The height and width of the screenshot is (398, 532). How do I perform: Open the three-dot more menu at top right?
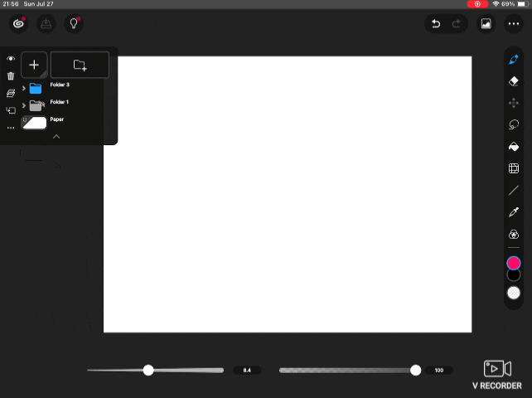[514, 24]
